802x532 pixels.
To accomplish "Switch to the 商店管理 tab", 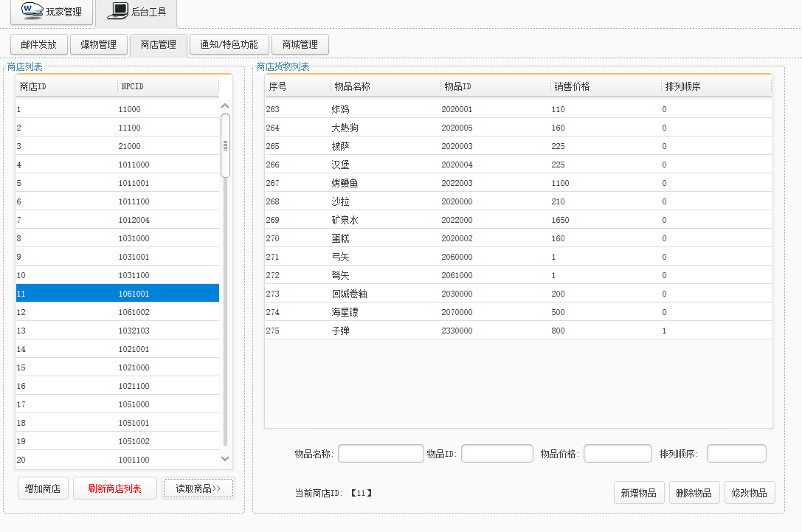I will [x=159, y=45].
